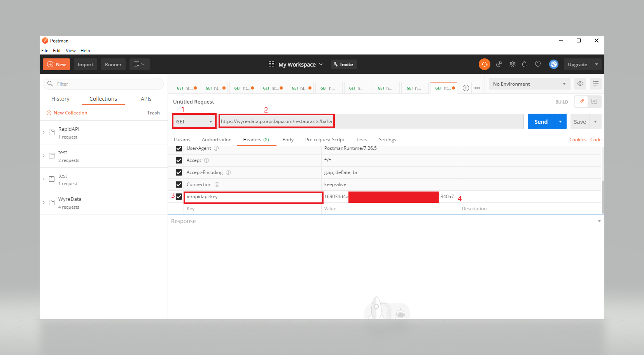The image size is (644, 355).
Task: Open the request Settings tab
Action: pyautogui.click(x=387, y=140)
